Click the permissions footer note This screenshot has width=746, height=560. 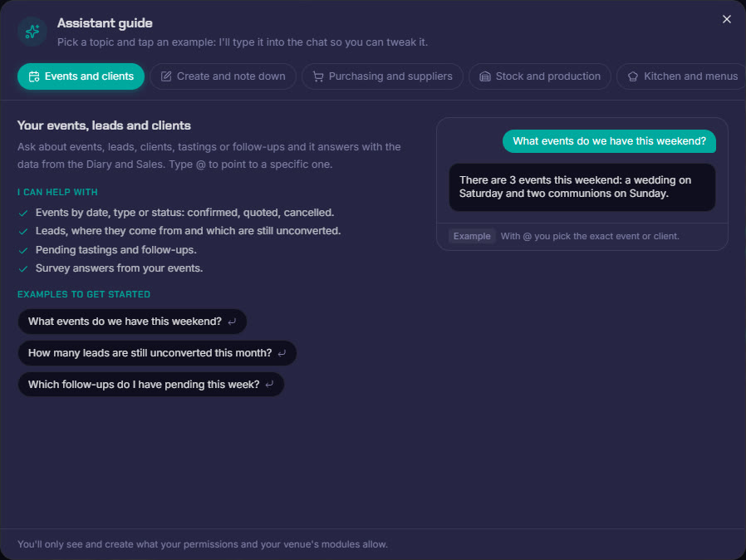[203, 544]
